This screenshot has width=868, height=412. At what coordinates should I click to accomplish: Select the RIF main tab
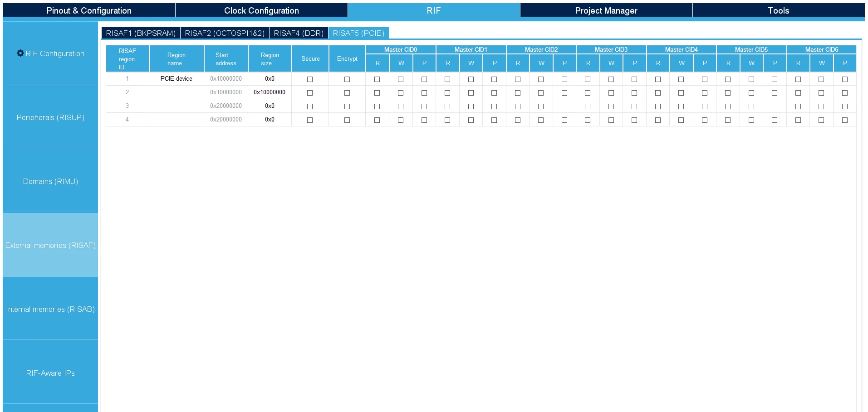(x=434, y=10)
